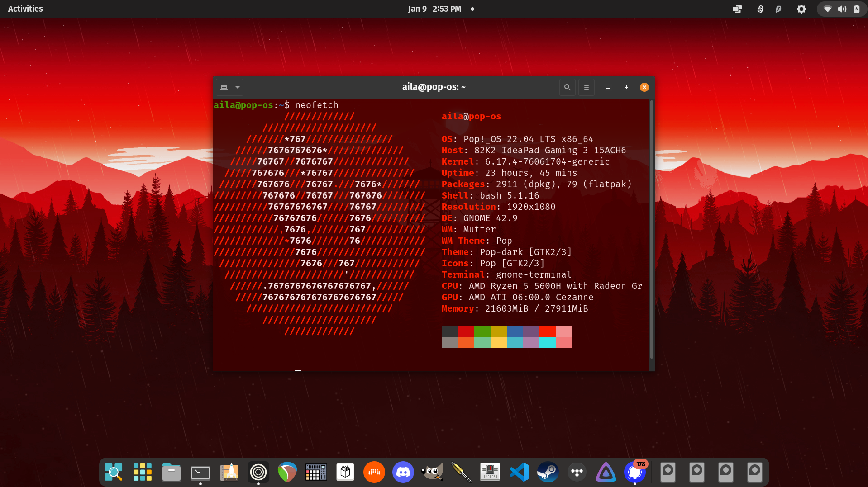Minimize the aila@pop-os terminal window
Image resolution: width=868 pixels, height=487 pixels.
(x=608, y=88)
